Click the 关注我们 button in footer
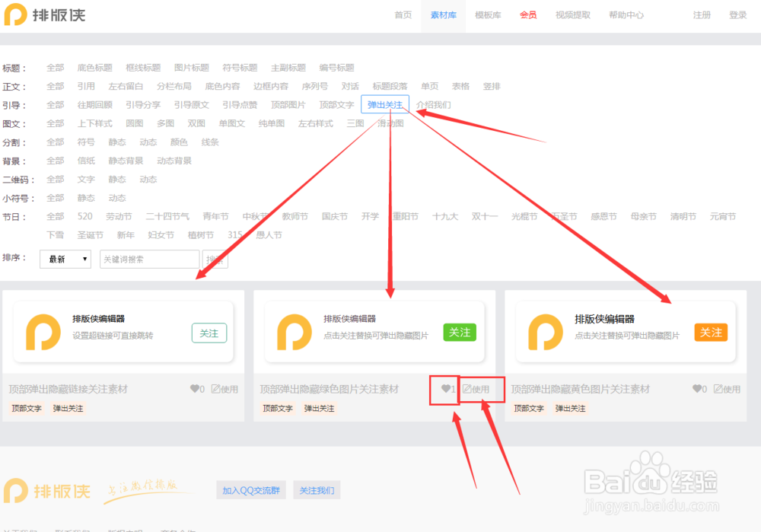The width and height of the screenshot is (761, 532). point(317,490)
